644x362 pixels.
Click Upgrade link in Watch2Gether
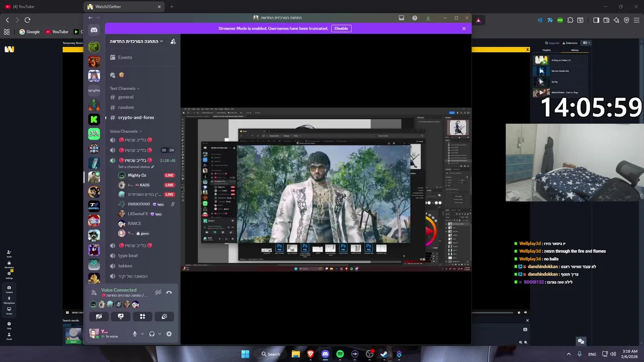[552, 43]
